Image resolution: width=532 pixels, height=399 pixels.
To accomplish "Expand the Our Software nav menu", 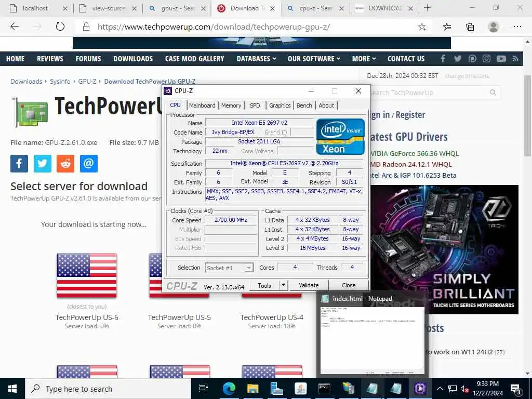I will pyautogui.click(x=314, y=59).
